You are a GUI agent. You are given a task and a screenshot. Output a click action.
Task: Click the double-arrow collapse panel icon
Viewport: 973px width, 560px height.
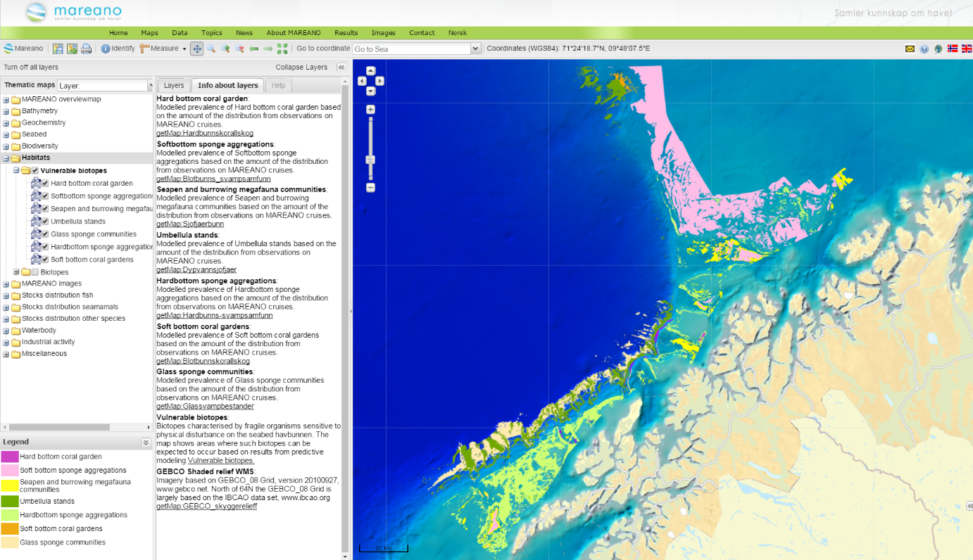(341, 67)
